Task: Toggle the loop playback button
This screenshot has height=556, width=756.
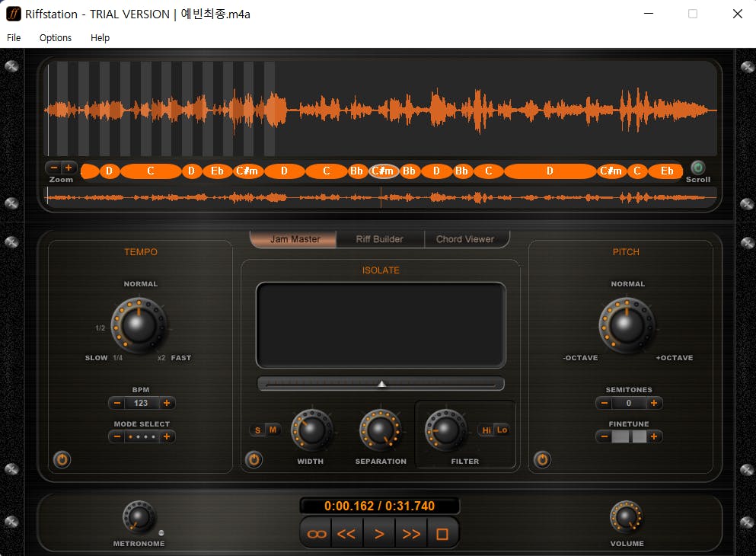Action: pyautogui.click(x=316, y=534)
